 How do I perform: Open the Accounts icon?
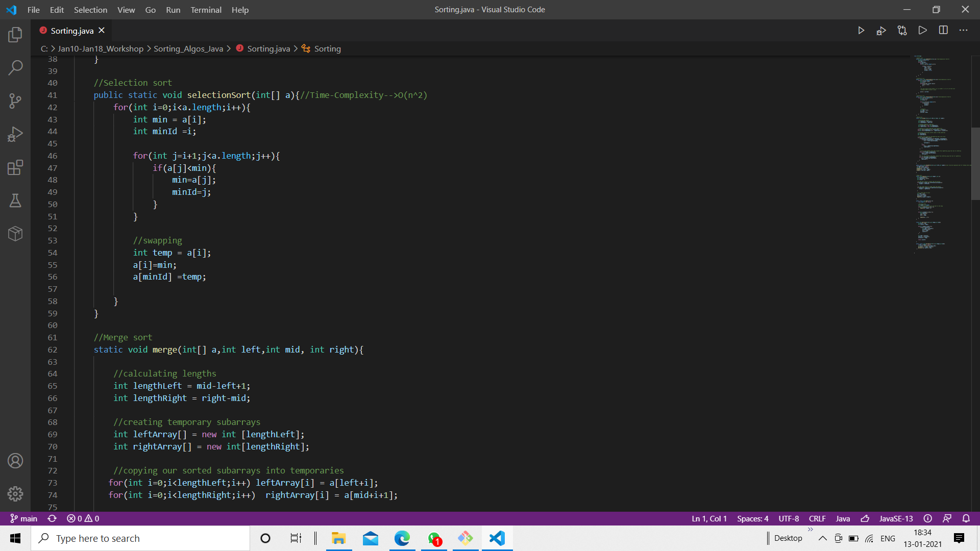click(x=15, y=461)
